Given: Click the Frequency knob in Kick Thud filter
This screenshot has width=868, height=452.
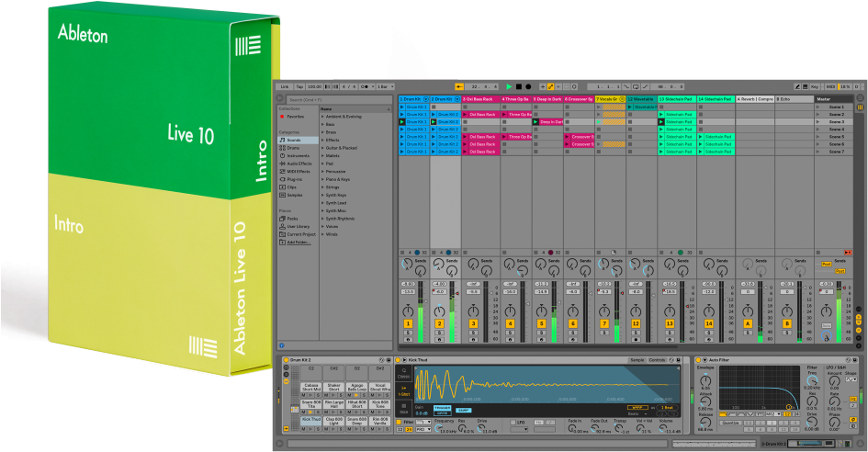Looking at the screenshot, I should pyautogui.click(x=438, y=428).
